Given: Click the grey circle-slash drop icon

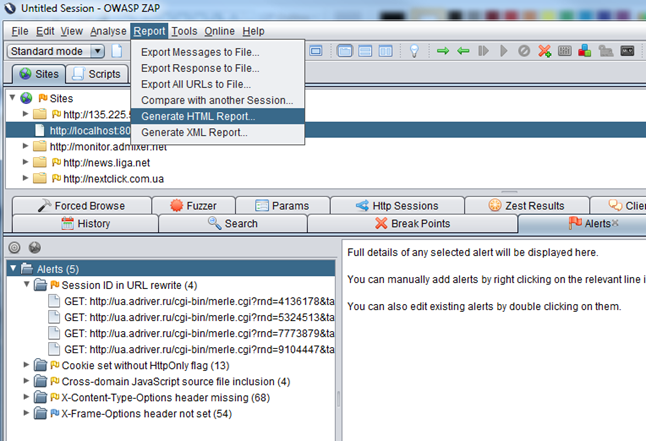Looking at the screenshot, I should point(523,51).
